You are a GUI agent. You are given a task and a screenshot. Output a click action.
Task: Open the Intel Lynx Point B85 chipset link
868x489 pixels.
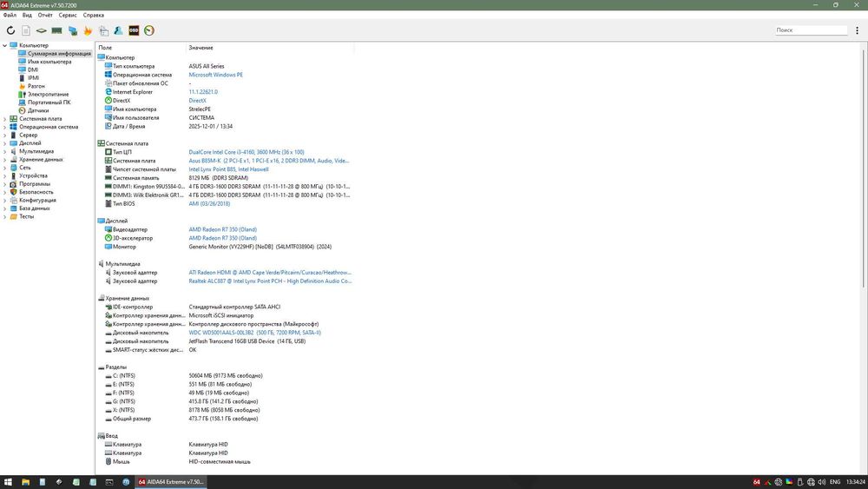(x=228, y=169)
